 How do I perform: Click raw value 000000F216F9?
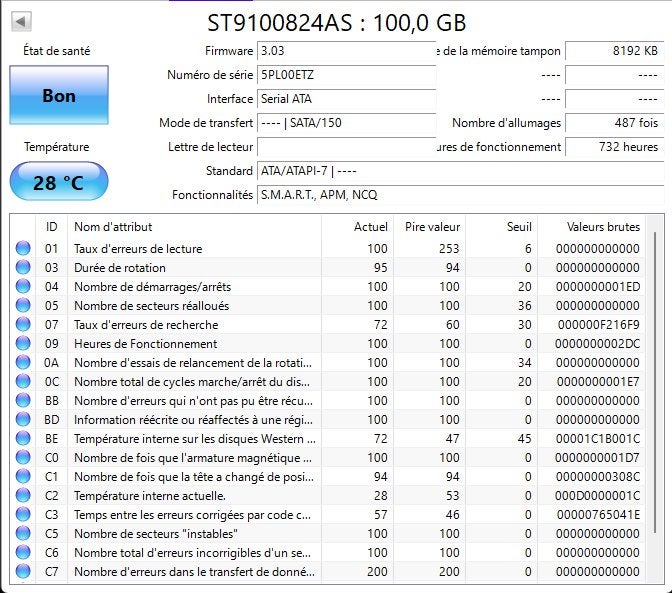[x=599, y=325]
